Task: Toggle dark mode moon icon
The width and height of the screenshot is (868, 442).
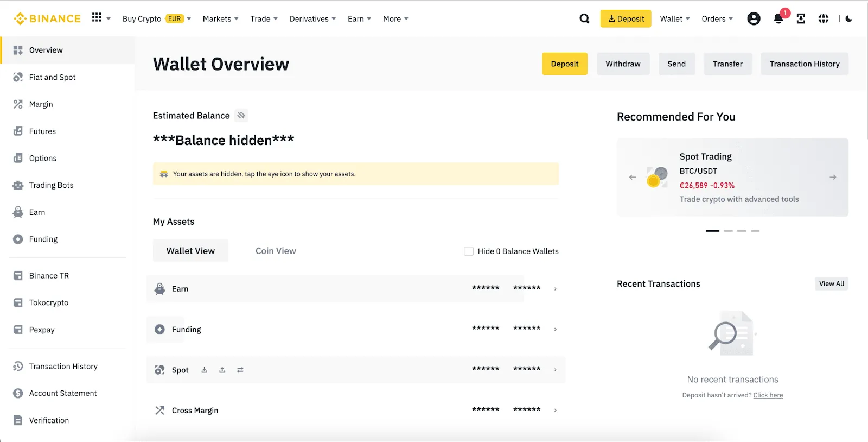Action: tap(849, 19)
